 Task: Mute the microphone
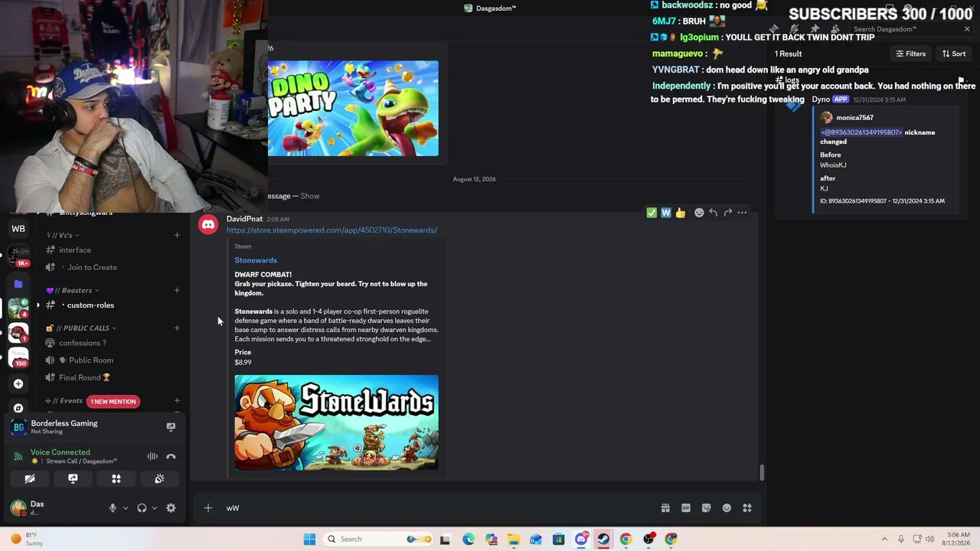coord(113,508)
